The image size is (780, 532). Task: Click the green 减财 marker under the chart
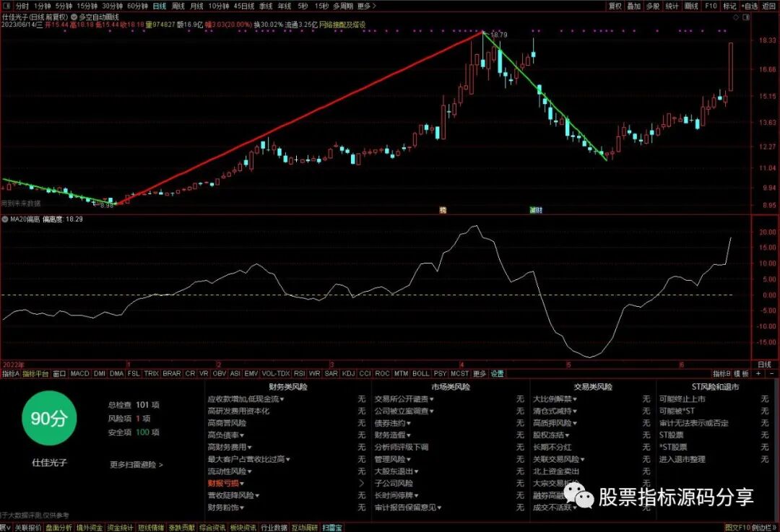536,210
